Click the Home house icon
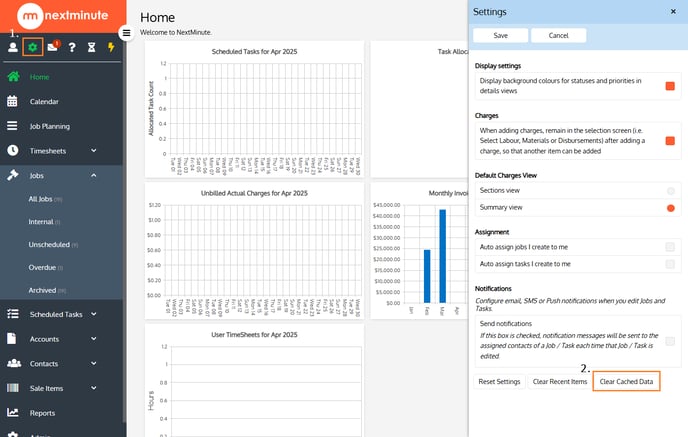The height and width of the screenshot is (437, 688). tap(13, 76)
